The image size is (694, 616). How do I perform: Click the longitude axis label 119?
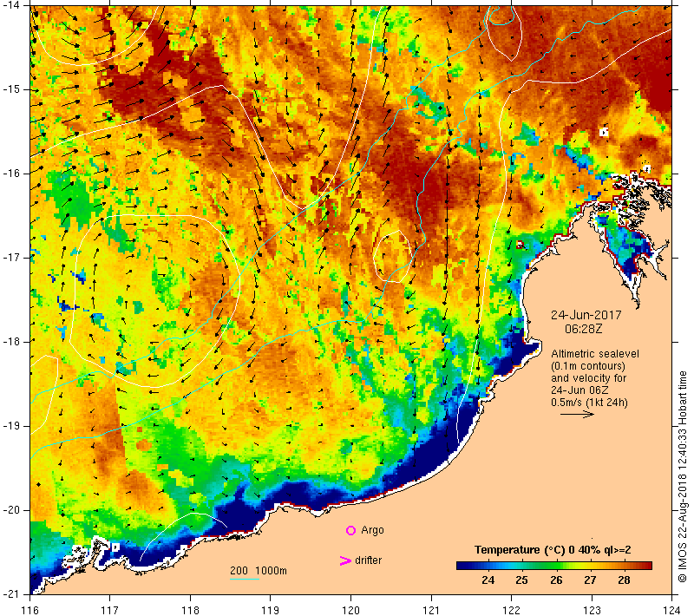tap(271, 610)
